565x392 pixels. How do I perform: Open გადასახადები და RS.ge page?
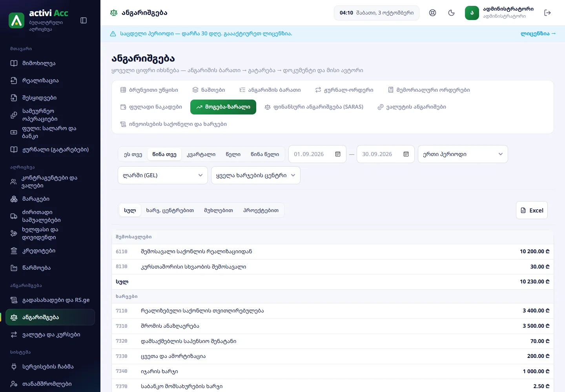coord(50,300)
